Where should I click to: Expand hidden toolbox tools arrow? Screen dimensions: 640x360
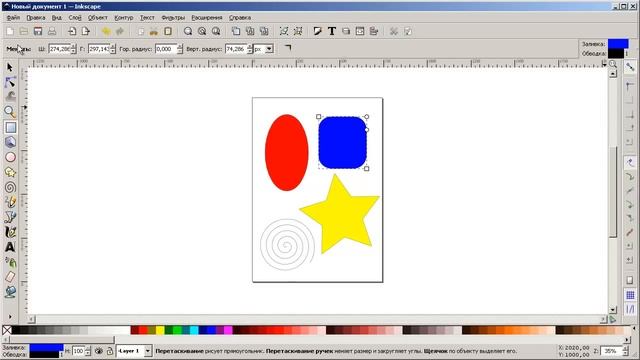10,316
